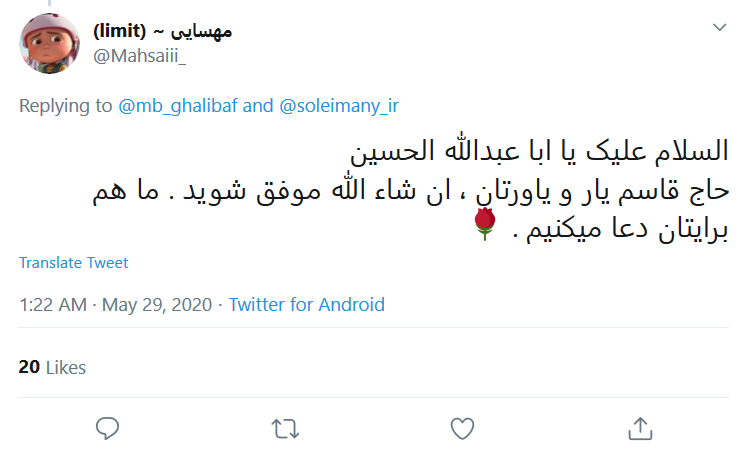748x458 pixels.
Task: Like the tweet with the heart icon
Action: coord(461,428)
